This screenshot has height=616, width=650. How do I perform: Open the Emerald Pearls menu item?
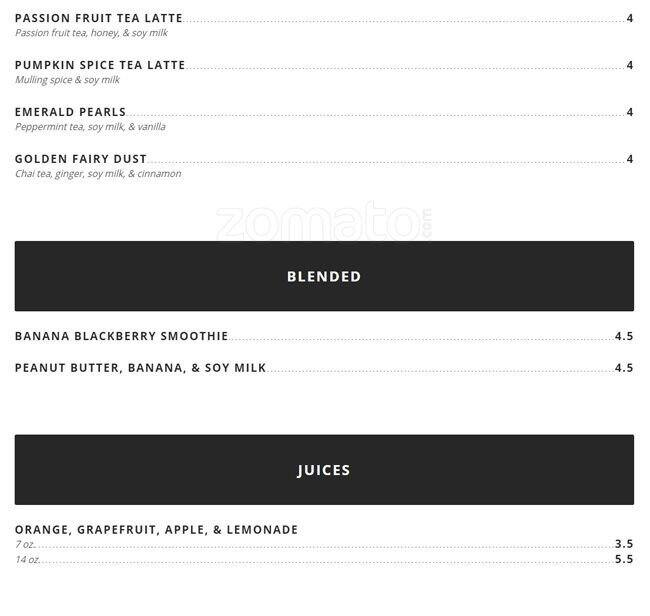(x=70, y=112)
